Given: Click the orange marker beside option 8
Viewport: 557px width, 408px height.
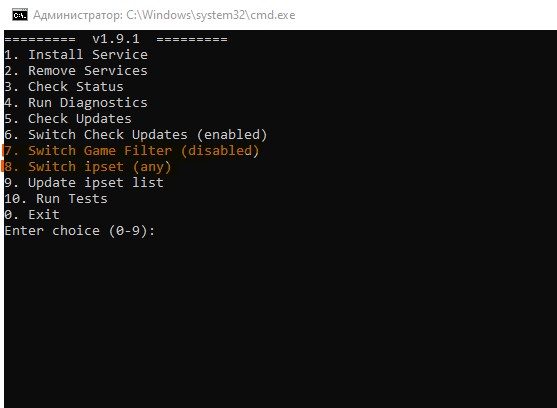Looking at the screenshot, I should click(2, 166).
